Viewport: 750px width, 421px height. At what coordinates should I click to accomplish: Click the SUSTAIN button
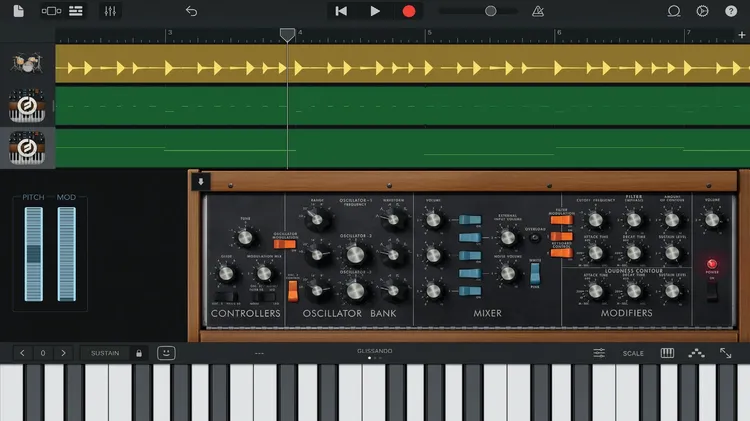[x=105, y=353]
